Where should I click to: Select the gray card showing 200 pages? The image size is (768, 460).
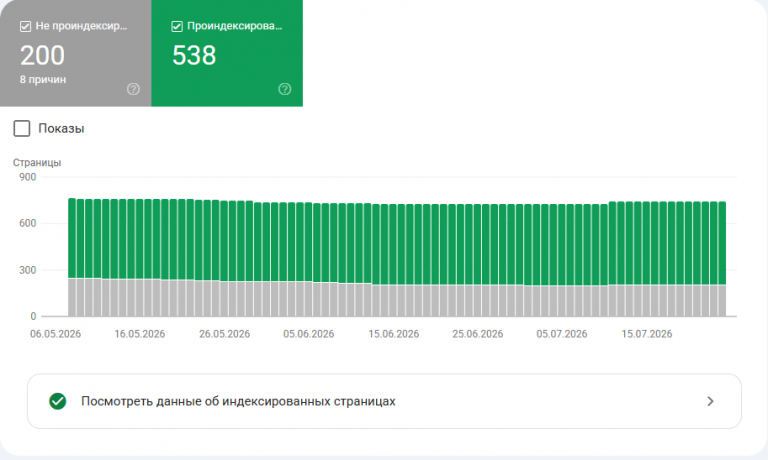(75, 53)
